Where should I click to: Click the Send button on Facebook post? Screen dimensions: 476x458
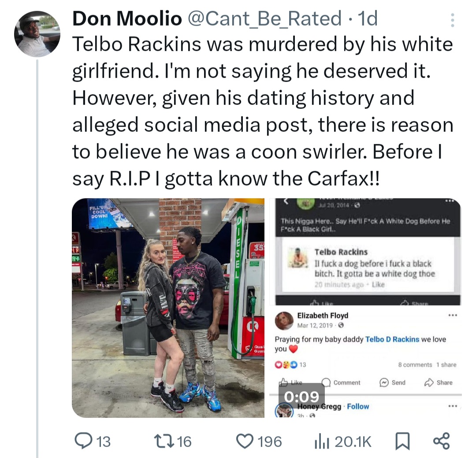(393, 383)
